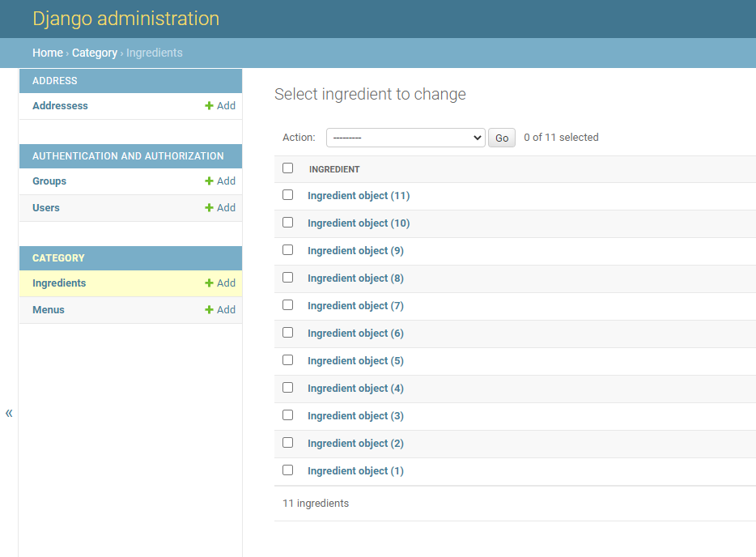This screenshot has height=557, width=756.
Task: Open Ingredient object (1)
Action: (356, 470)
